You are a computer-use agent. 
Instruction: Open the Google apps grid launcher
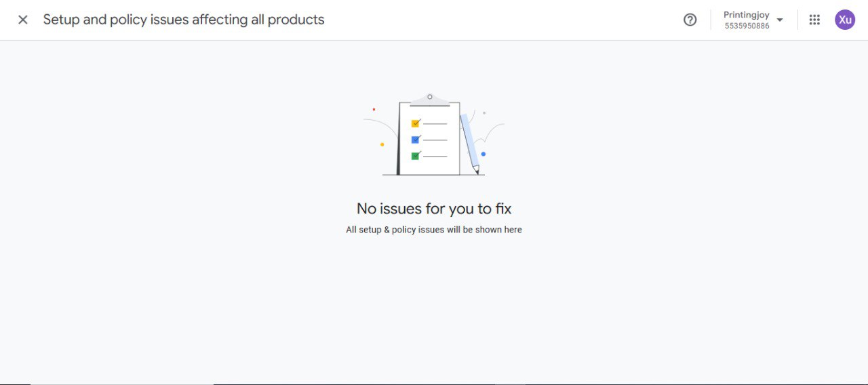tap(814, 20)
